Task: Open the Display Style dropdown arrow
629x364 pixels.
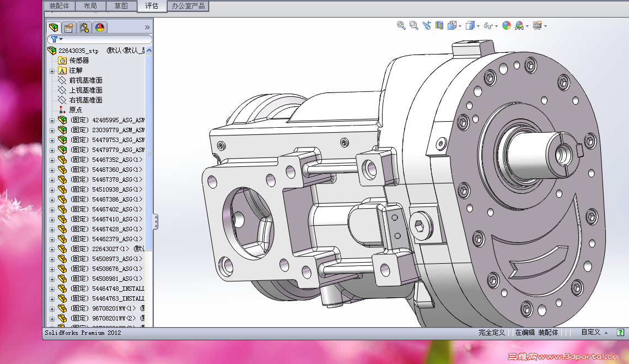Action: [477, 26]
